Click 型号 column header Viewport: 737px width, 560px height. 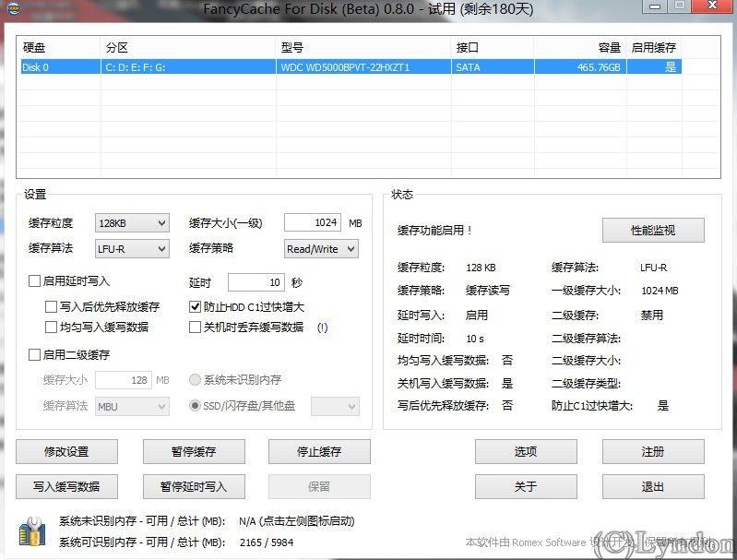pos(363,47)
